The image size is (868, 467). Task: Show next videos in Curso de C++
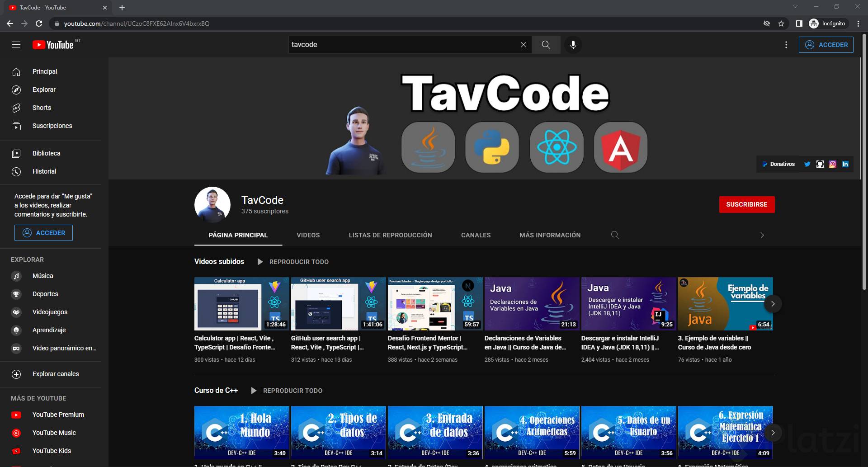point(773,433)
